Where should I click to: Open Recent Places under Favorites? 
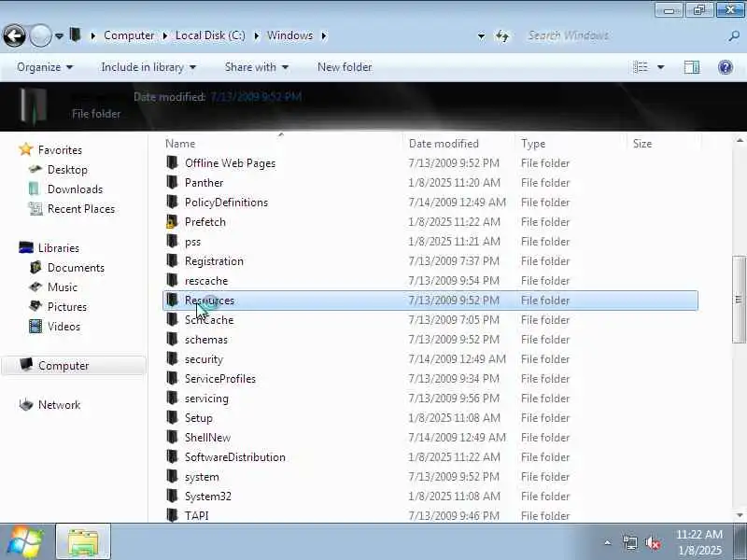[81, 208]
